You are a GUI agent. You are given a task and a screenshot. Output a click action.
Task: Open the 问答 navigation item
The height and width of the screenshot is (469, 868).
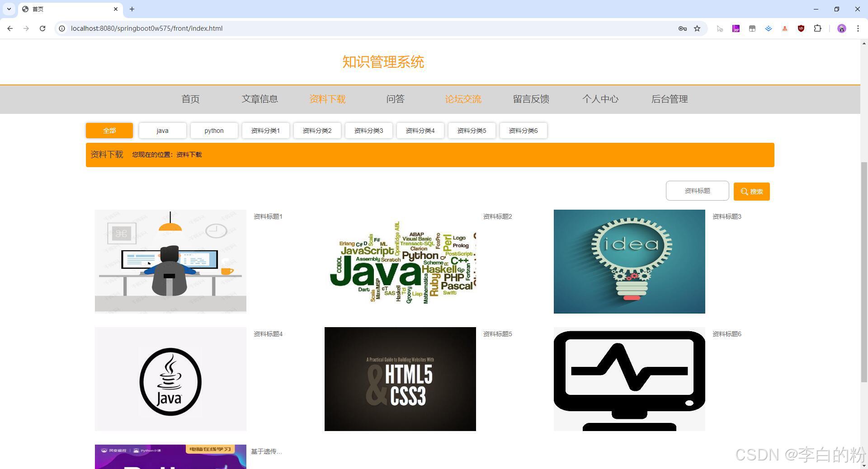point(395,99)
